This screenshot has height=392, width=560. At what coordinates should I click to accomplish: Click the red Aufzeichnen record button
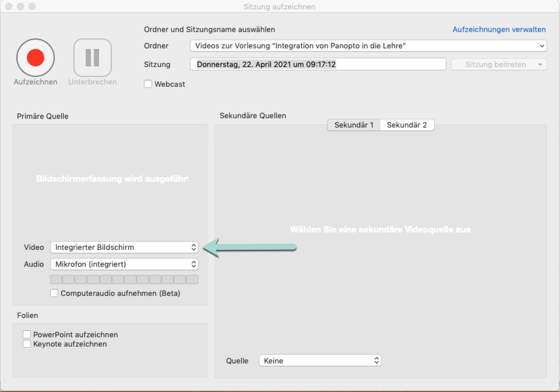point(35,58)
